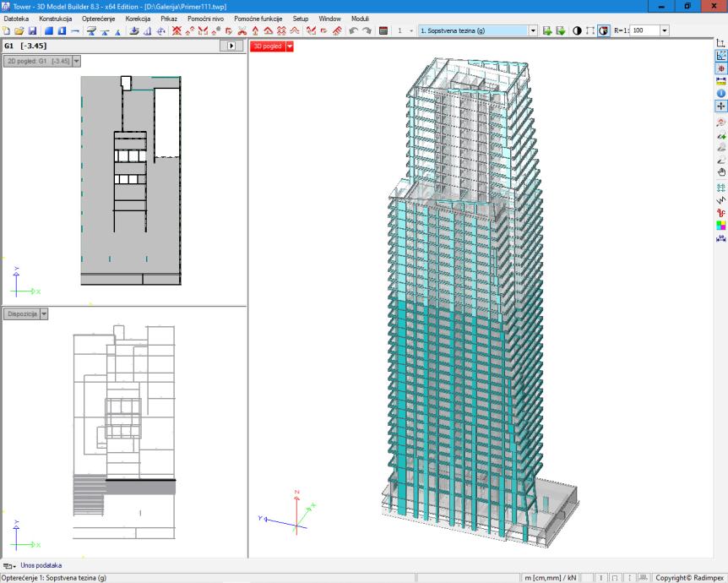Click the arrow button in the G1 panel header
The width and height of the screenshot is (728, 583).
tap(231, 45)
